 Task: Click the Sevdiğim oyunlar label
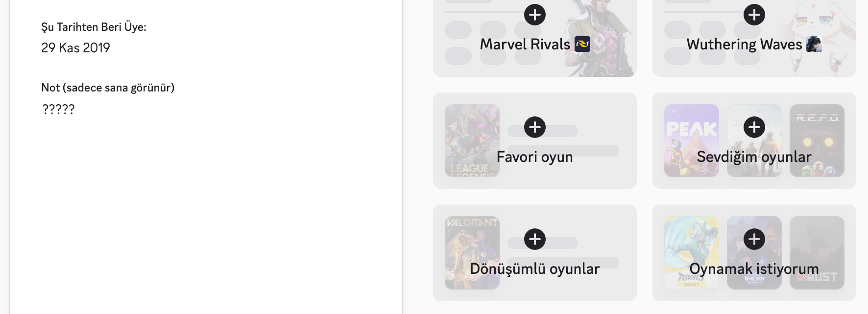tap(754, 157)
